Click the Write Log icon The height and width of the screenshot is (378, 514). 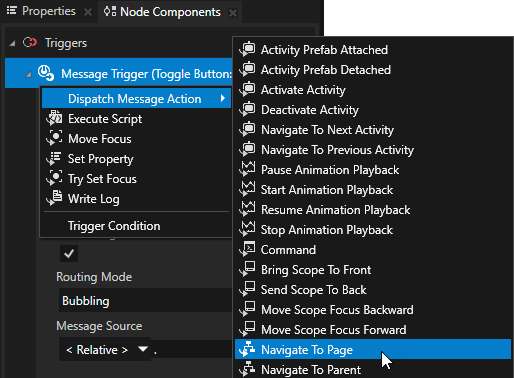54,198
